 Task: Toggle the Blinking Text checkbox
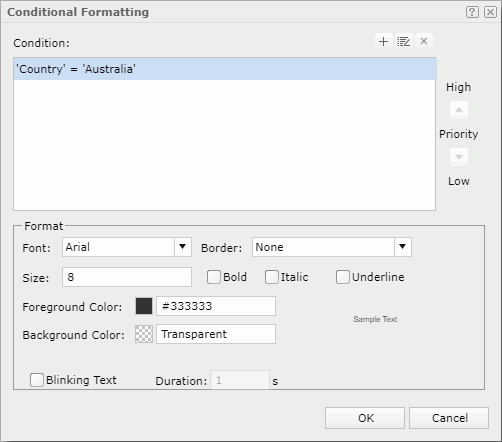pyautogui.click(x=37, y=380)
